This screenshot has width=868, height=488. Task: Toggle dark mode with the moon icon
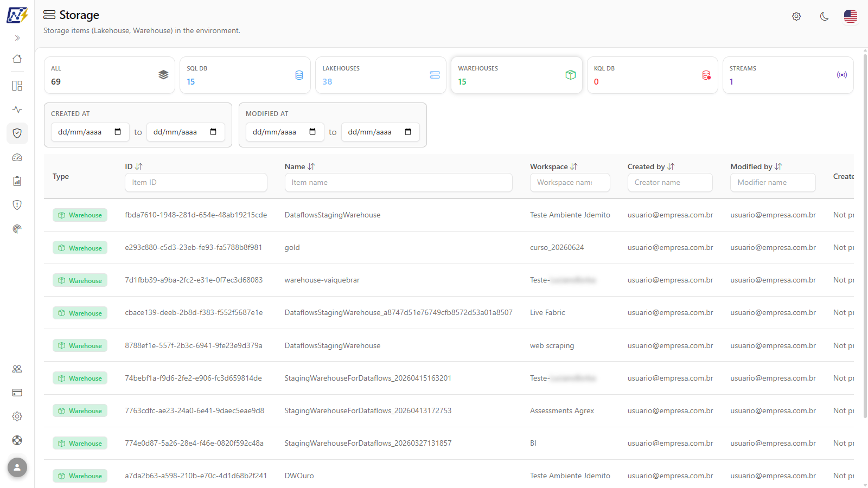pyautogui.click(x=824, y=16)
